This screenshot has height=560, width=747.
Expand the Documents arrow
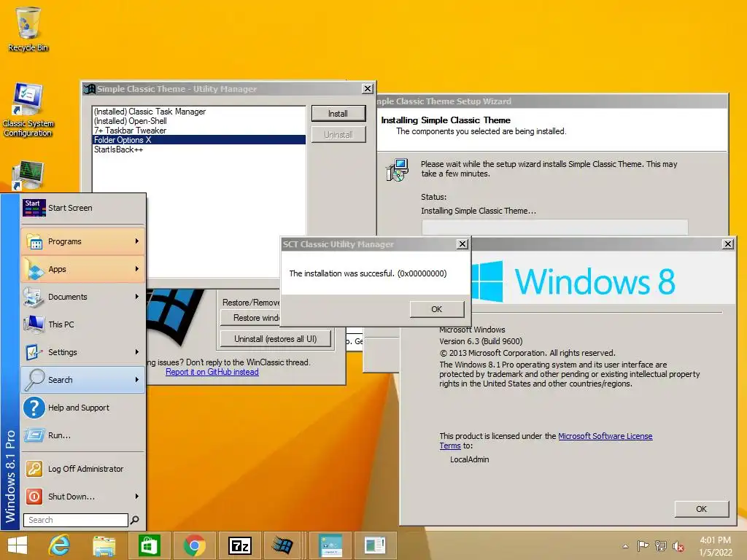tap(136, 297)
